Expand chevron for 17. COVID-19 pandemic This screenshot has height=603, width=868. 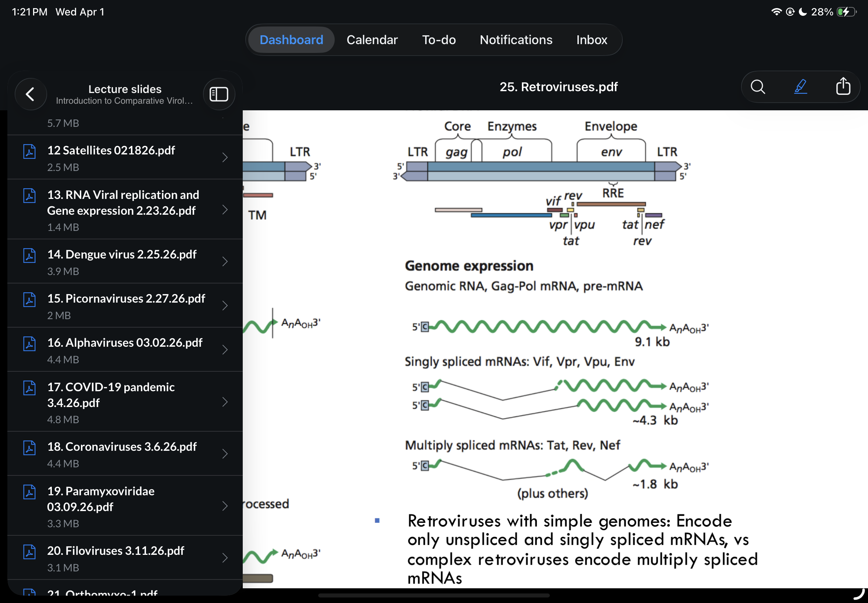tap(225, 402)
